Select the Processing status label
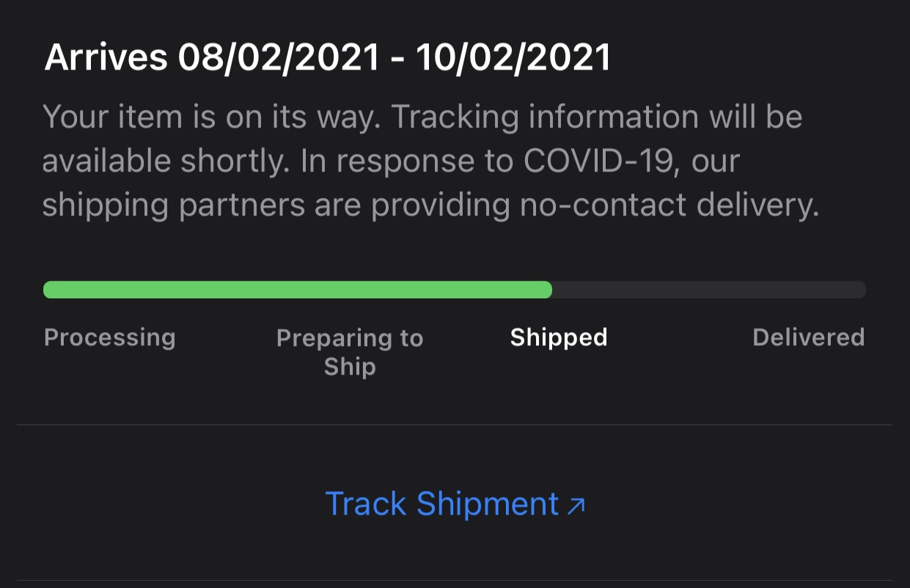Image resolution: width=910 pixels, height=588 pixels. pyautogui.click(x=110, y=337)
